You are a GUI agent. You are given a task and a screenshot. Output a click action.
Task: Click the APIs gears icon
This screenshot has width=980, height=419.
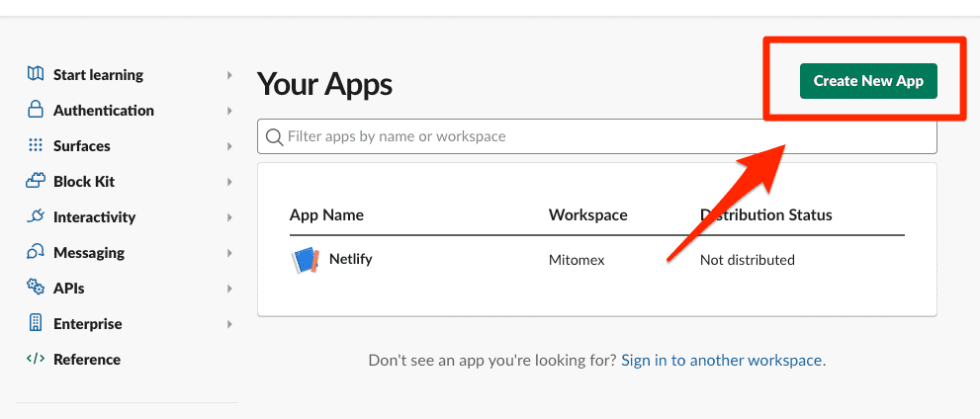(36, 288)
